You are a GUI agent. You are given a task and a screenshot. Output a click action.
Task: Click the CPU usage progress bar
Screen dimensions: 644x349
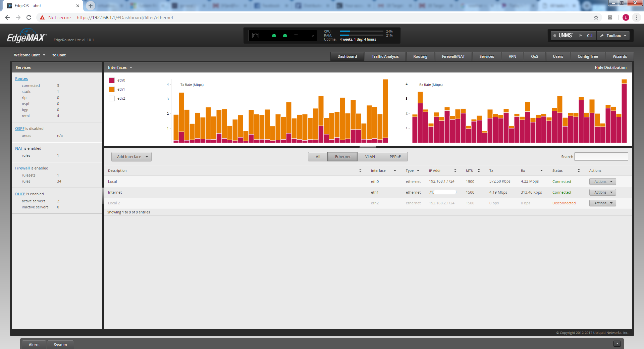(x=361, y=32)
